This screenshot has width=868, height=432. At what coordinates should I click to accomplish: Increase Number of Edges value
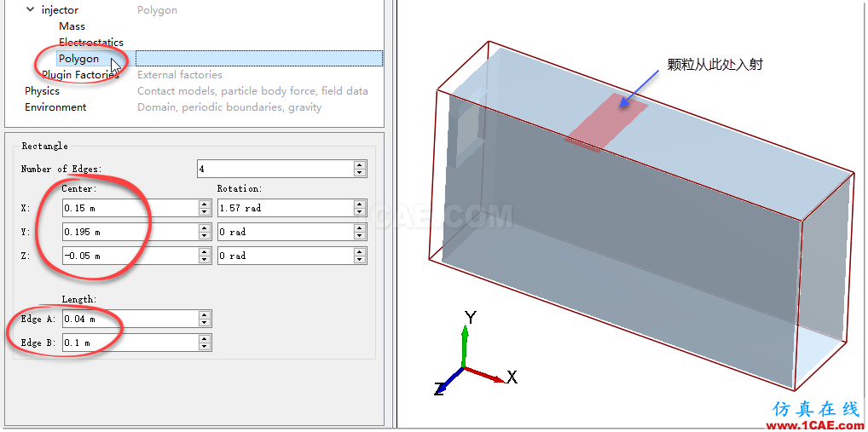pyautogui.click(x=361, y=164)
